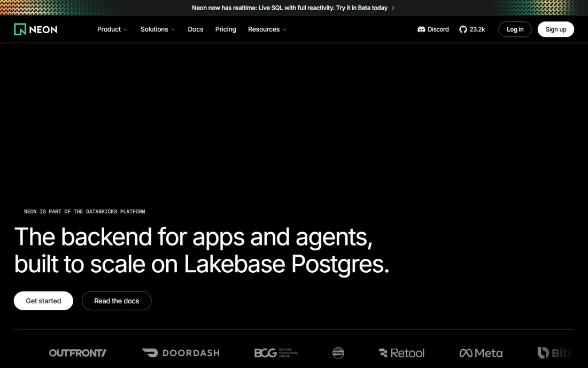Open Read the docs button
The height and width of the screenshot is (368, 588).
[117, 301]
